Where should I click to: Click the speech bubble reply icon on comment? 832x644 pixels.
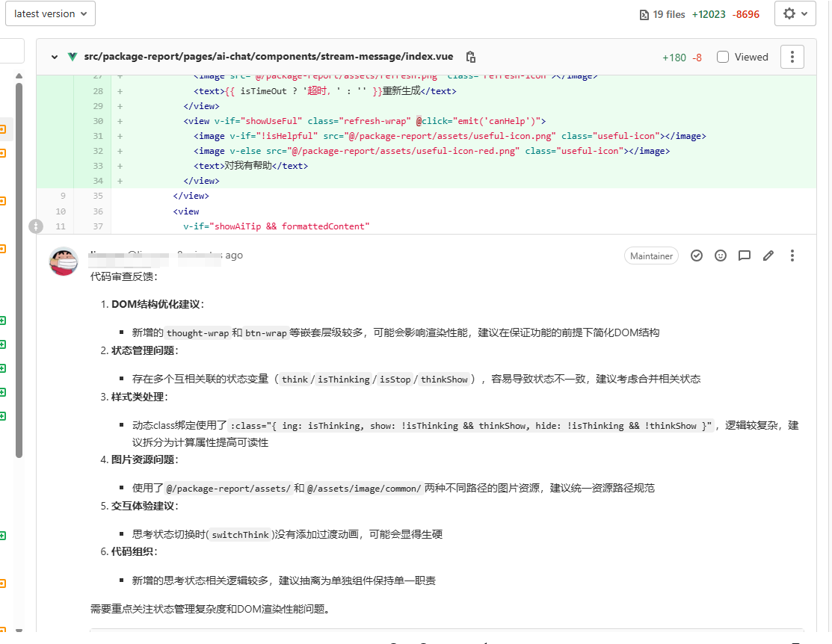click(744, 256)
